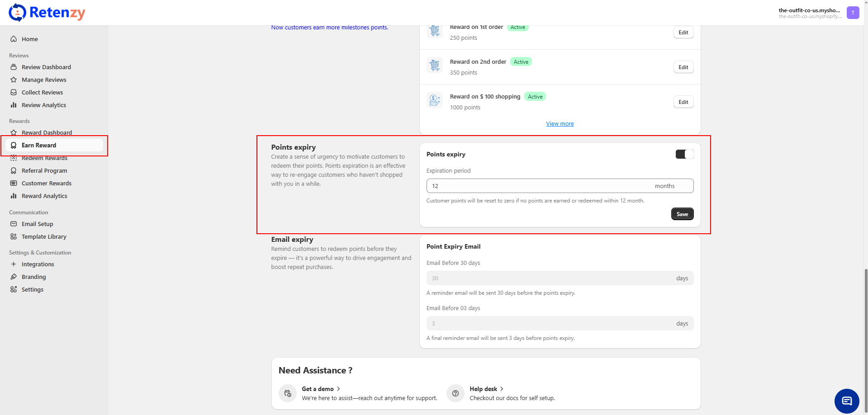868x415 pixels.
Task: Edit the Reward on 2nd order
Action: (x=683, y=67)
